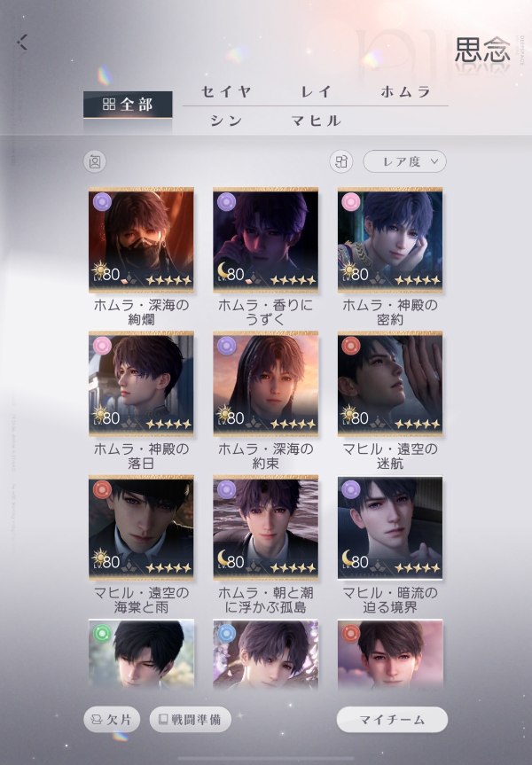This screenshot has height=765, width=532.
Task: Expand the レア度 sort dropdown
Action: click(x=404, y=161)
